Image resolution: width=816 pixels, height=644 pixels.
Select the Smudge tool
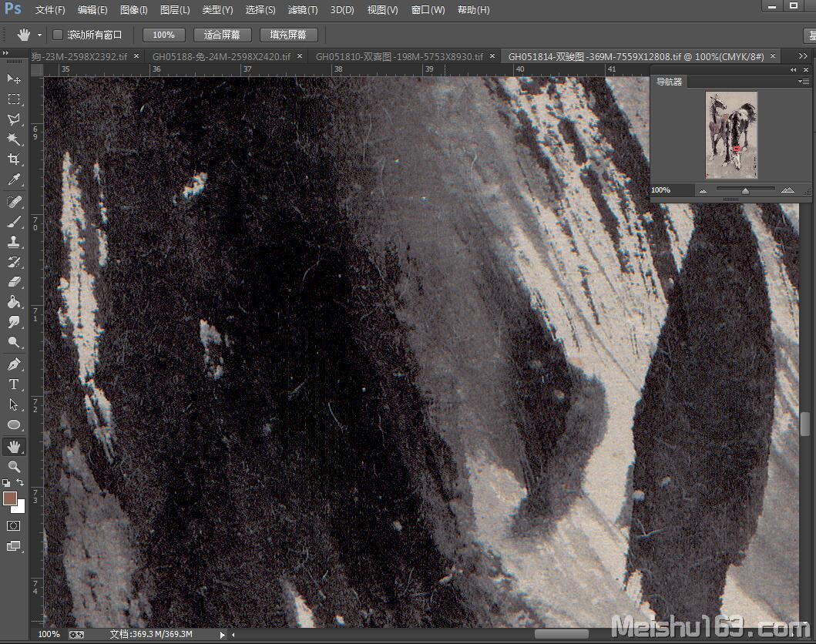pos(14,322)
